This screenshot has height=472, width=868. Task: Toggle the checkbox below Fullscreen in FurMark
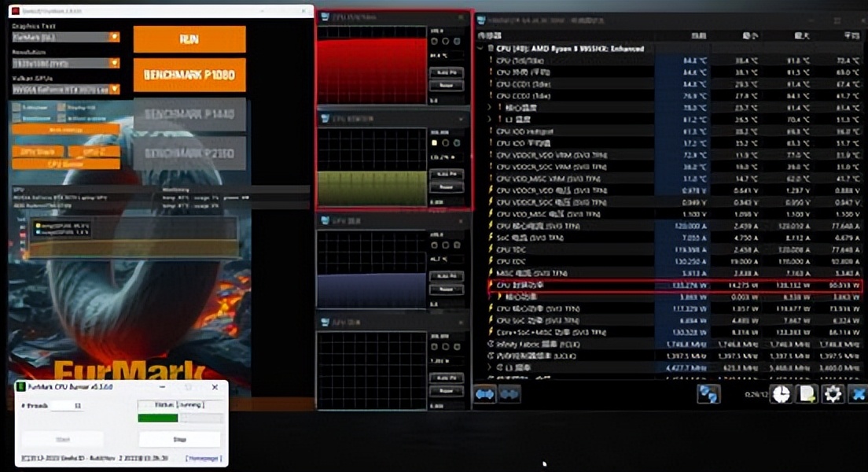[17, 118]
